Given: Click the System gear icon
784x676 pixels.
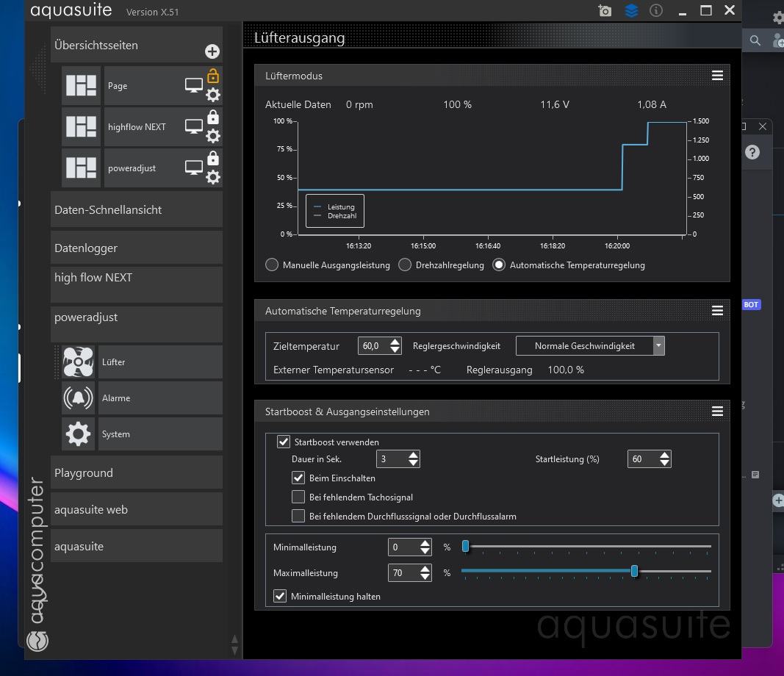Looking at the screenshot, I should (78, 434).
